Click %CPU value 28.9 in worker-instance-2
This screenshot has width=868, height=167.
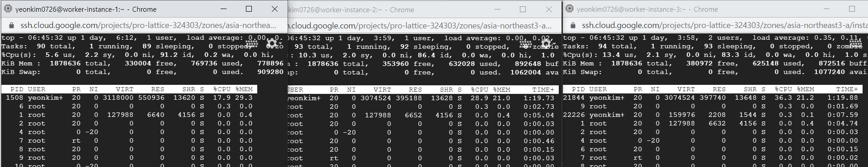(x=480, y=98)
